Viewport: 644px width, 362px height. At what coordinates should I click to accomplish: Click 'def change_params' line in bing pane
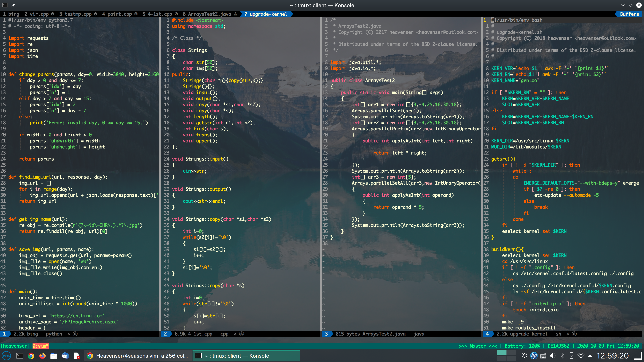coord(84,74)
